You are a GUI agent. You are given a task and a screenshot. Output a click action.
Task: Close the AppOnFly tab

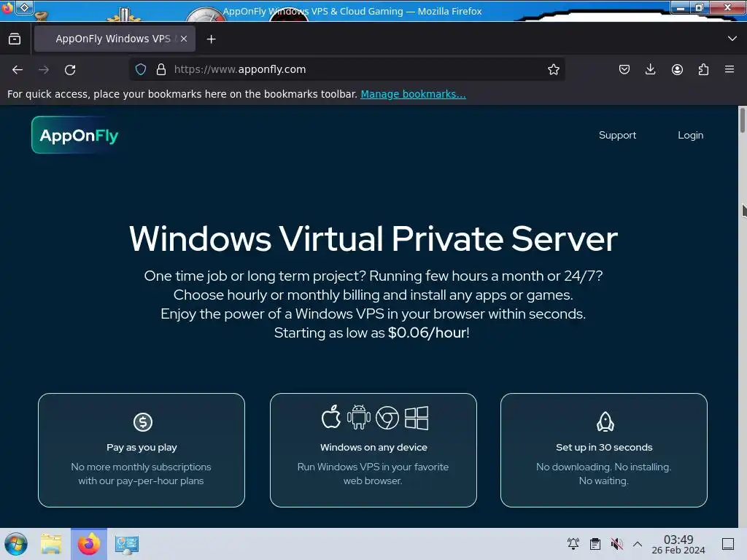[x=184, y=39]
